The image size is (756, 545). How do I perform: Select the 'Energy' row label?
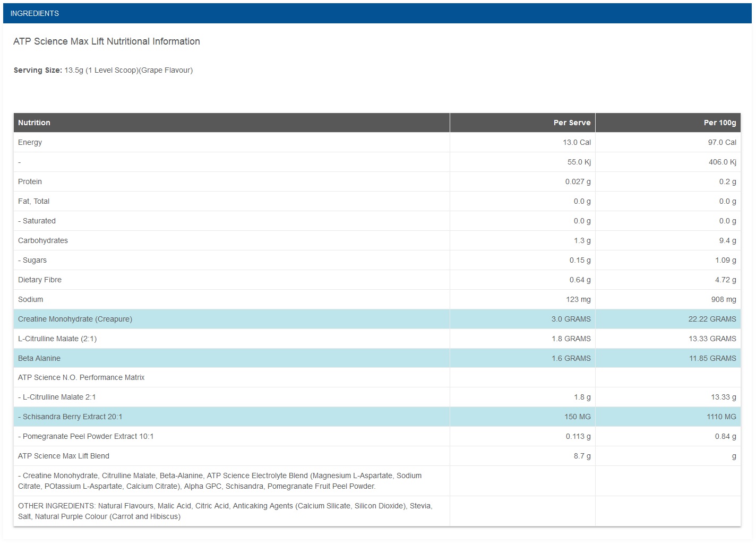coord(30,142)
